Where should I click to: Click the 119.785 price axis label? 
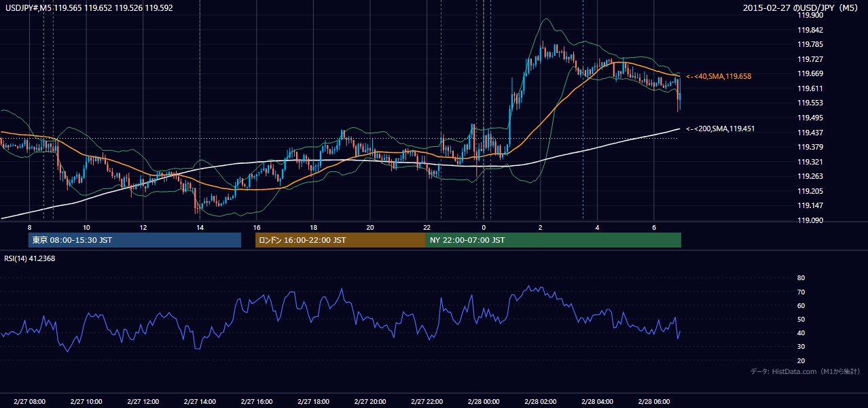(x=811, y=45)
